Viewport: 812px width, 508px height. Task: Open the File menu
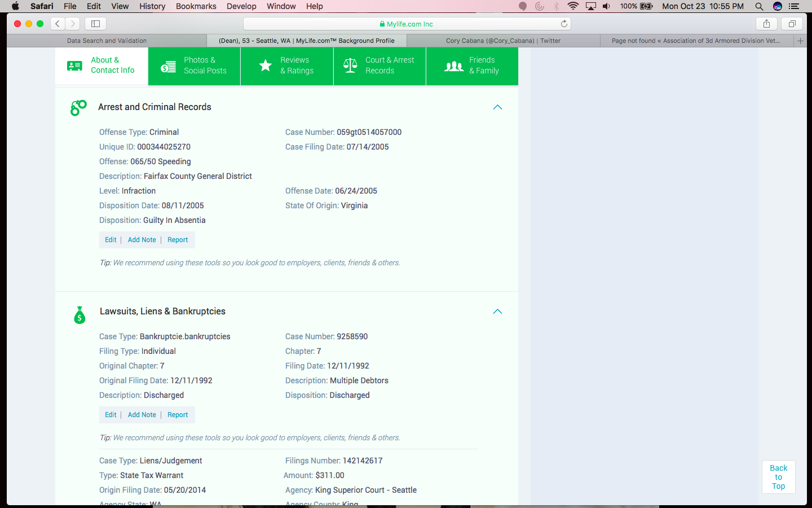[x=70, y=6]
